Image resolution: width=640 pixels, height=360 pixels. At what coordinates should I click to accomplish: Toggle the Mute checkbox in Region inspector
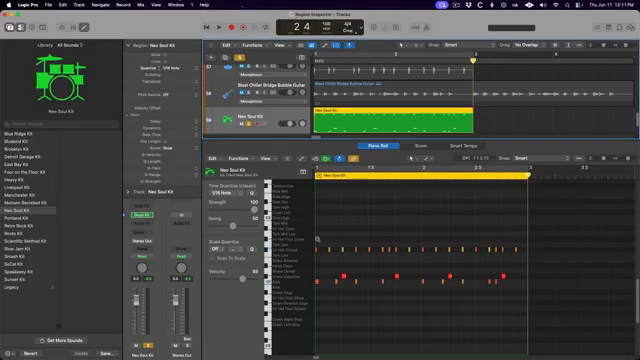pos(165,55)
